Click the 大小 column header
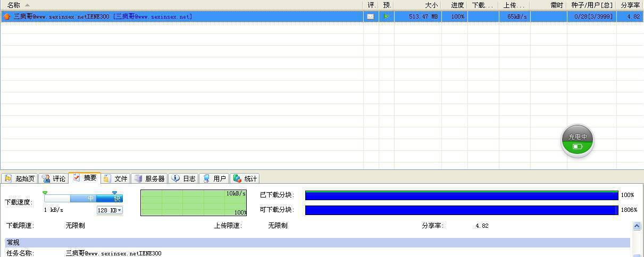 point(418,5)
